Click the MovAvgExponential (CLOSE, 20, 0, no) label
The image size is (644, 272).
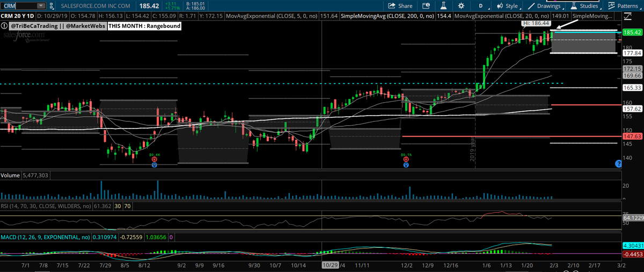pos(501,17)
